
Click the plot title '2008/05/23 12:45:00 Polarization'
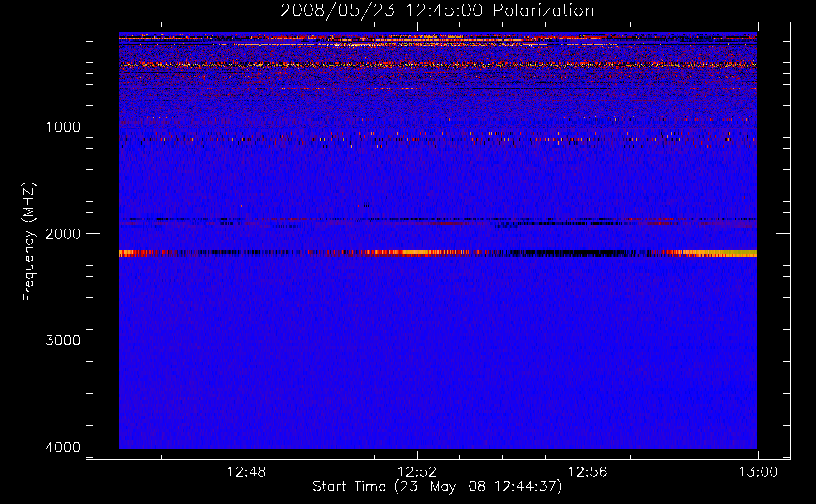point(437,10)
